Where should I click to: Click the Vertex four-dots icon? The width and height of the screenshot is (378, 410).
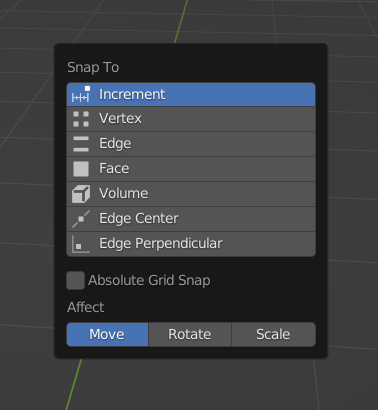[x=81, y=119]
